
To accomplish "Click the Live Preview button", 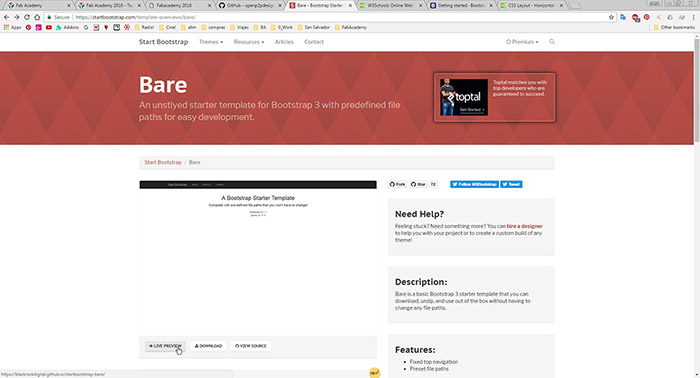I will 165,346.
